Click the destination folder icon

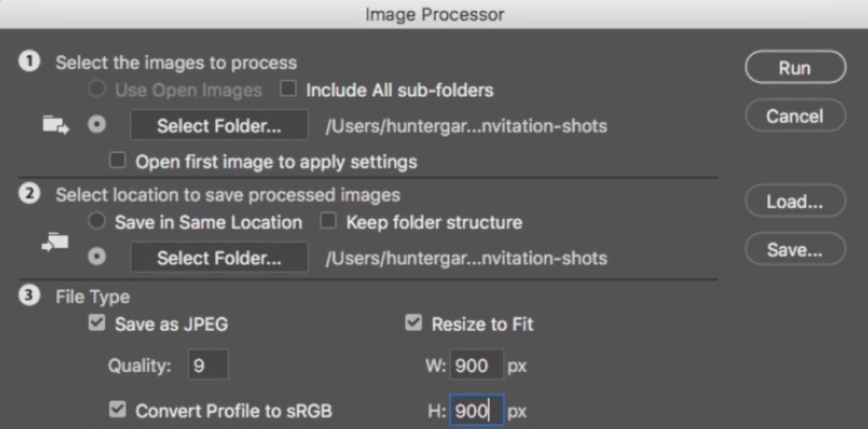[x=55, y=242]
